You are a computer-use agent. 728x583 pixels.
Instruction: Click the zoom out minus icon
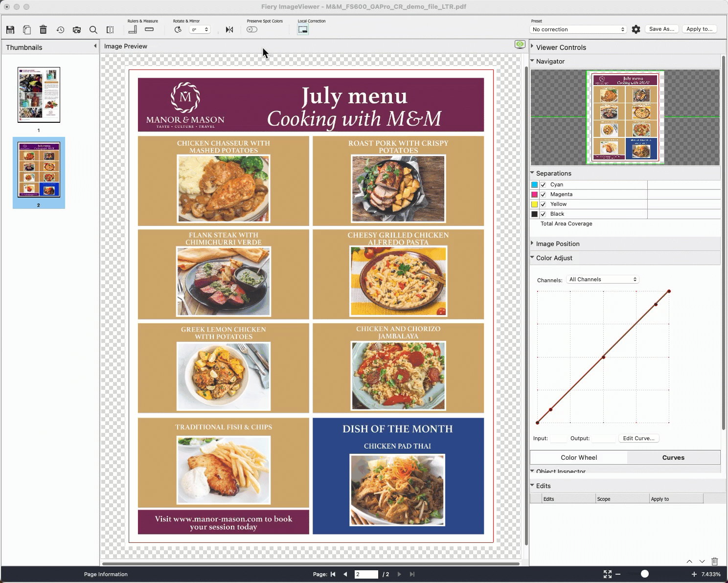[x=618, y=574]
